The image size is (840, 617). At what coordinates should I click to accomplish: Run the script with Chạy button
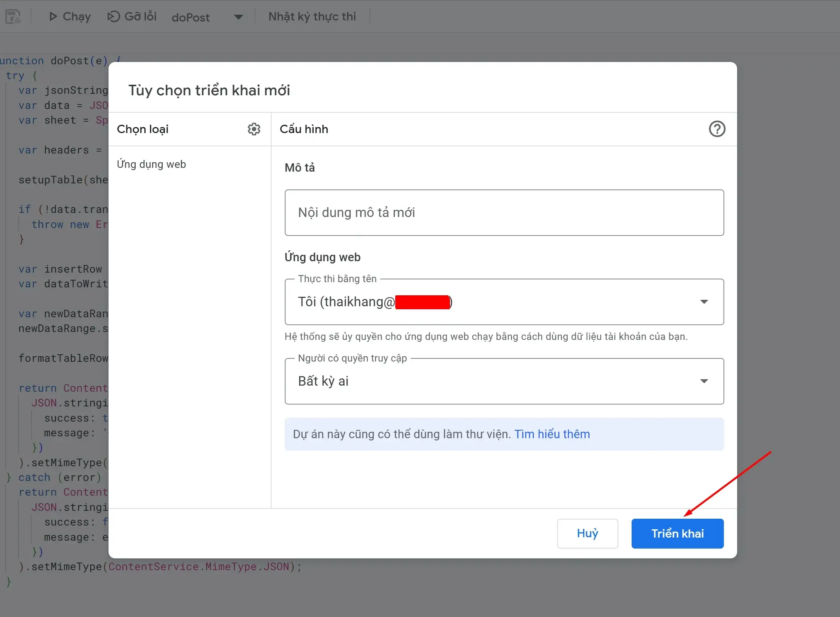[x=70, y=17]
